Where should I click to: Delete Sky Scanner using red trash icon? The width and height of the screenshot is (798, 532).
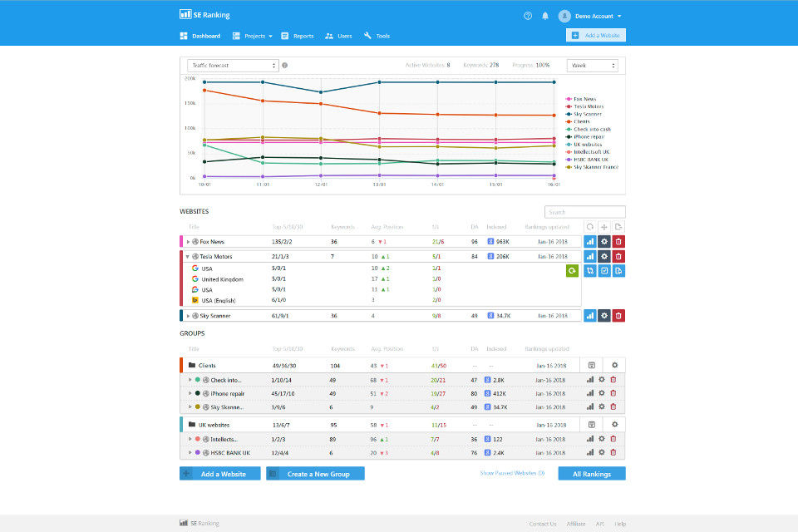(618, 316)
